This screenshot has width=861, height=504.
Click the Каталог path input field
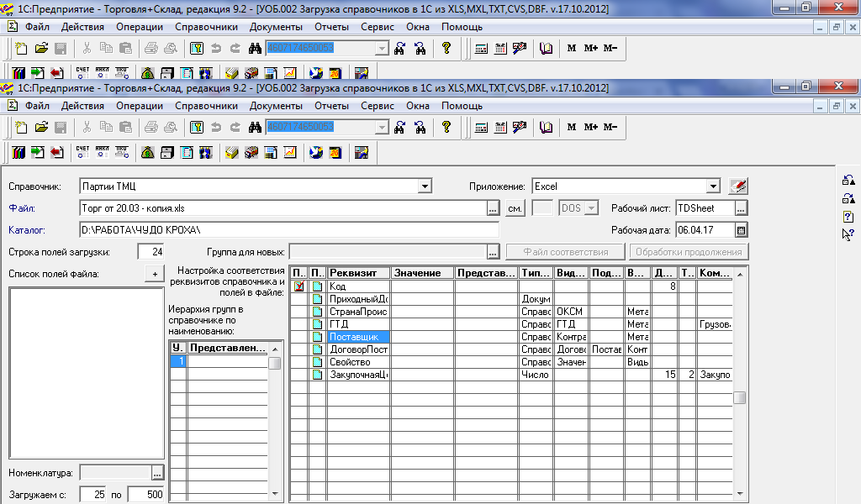289,230
